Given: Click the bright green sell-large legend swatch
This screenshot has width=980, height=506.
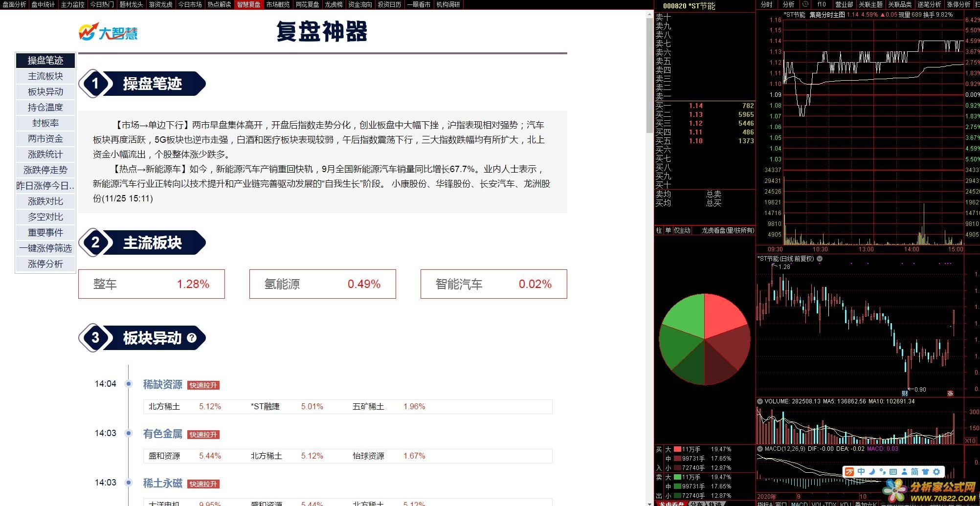Looking at the screenshot, I should [677, 477].
